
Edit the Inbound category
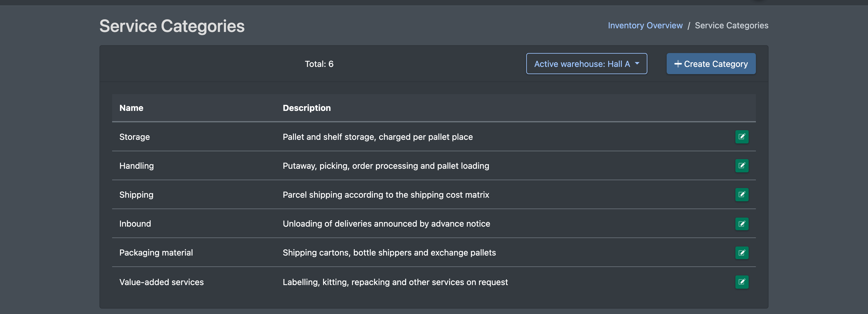pos(742,224)
